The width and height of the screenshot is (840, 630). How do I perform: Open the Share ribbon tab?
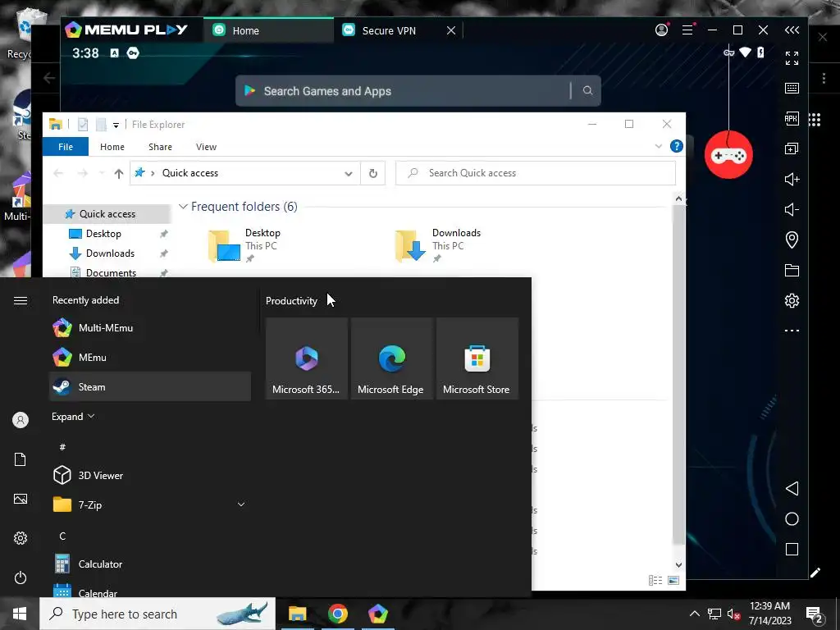point(160,146)
